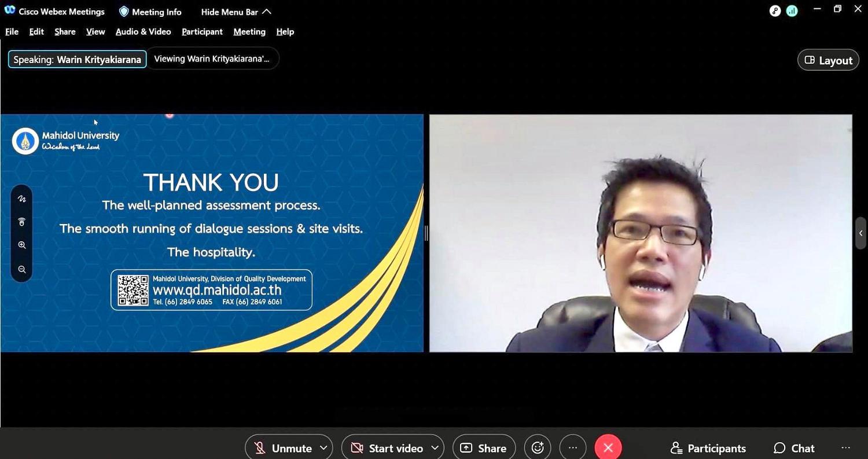This screenshot has height=459, width=868.
Task: Toggle the Chat panel
Action: 794,448
